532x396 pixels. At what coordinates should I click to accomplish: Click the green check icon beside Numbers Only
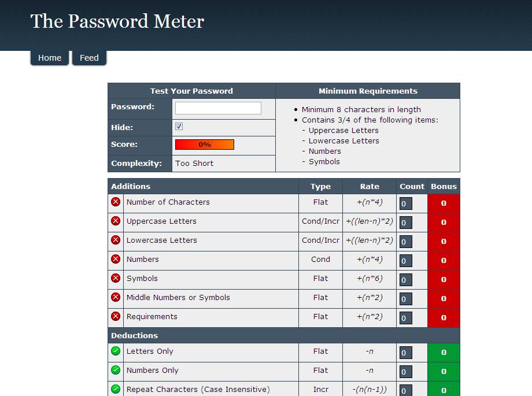point(116,369)
